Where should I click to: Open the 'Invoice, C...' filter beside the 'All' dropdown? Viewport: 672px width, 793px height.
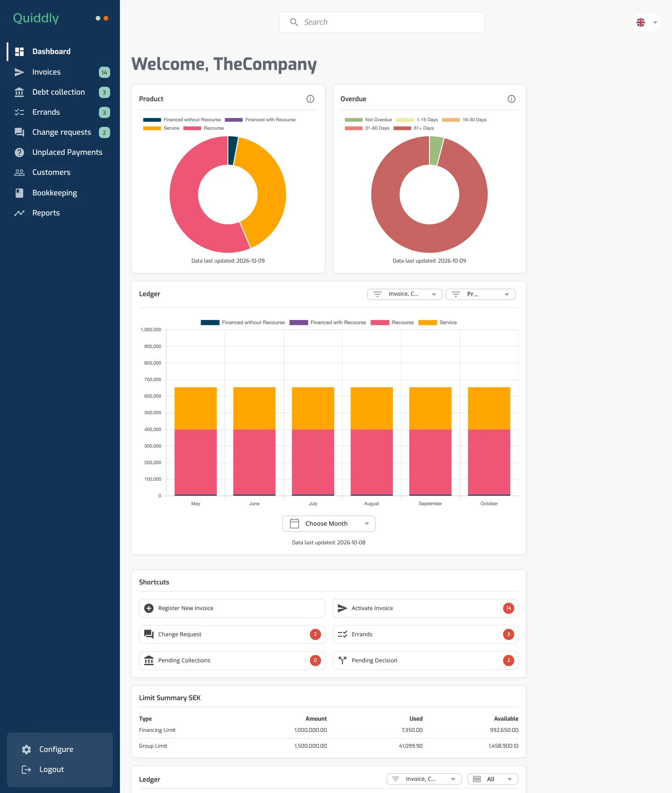coord(424,779)
